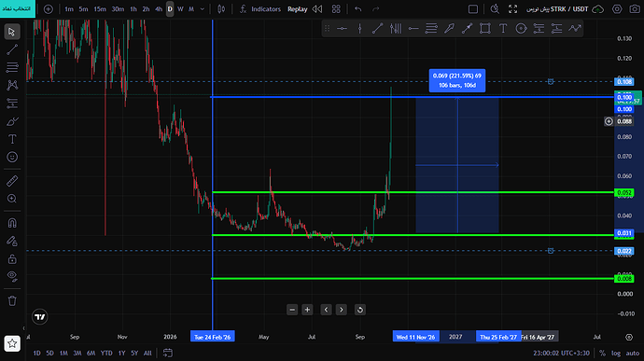Toggle hide all drawings eye icon
Viewport: 644px width, 361px height.
click(x=12, y=277)
